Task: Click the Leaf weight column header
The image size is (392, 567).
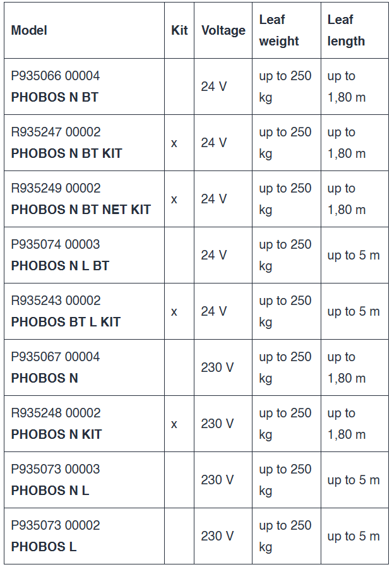Action: click(279, 30)
